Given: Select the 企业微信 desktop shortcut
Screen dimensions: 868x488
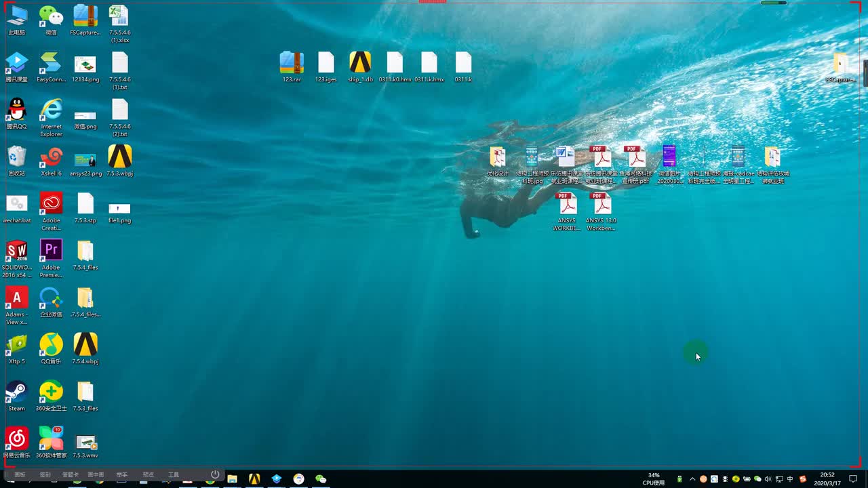Looking at the screenshot, I should (x=51, y=302).
